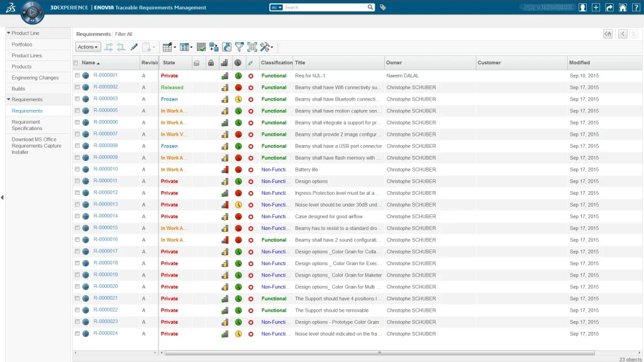Open the Home page icon in header
The height and width of the screenshot is (362, 644).
[622, 8]
